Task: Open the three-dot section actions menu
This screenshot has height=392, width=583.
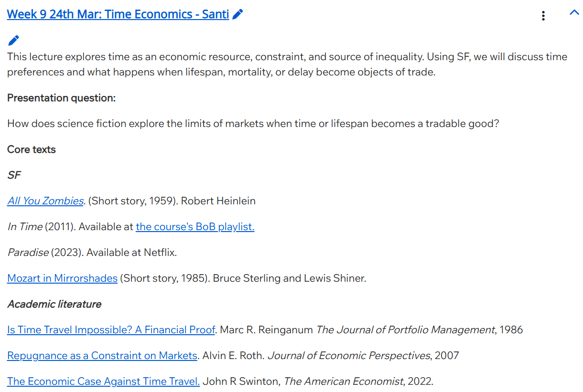Action: (x=543, y=16)
